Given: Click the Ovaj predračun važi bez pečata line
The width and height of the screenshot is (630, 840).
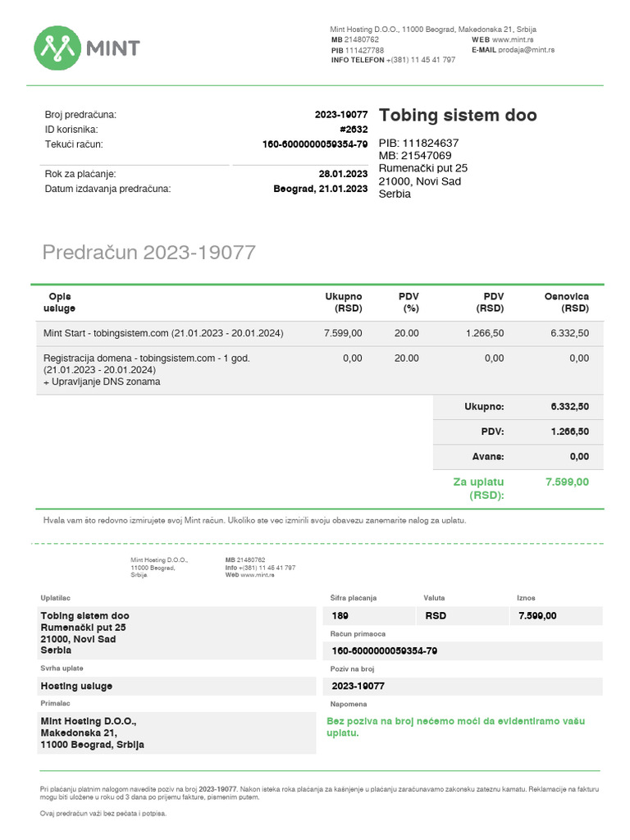Looking at the screenshot, I should 103,813.
